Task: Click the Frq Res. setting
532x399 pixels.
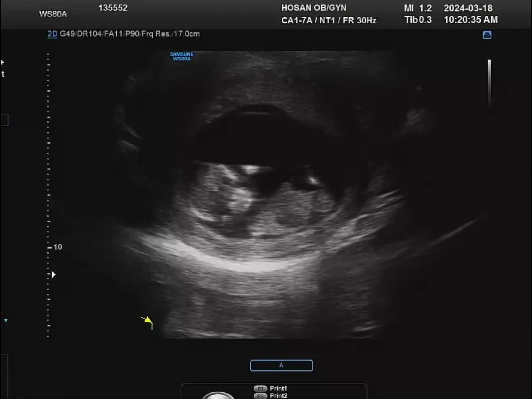Action: point(157,34)
